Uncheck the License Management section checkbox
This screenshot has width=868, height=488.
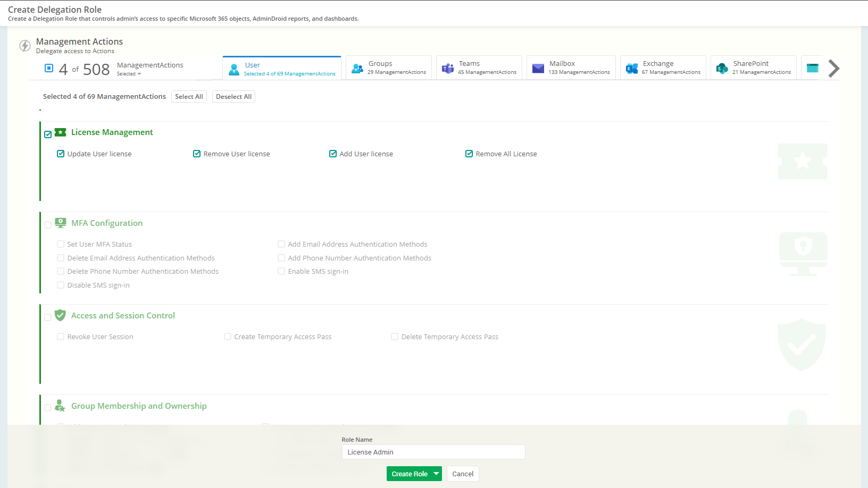pyautogui.click(x=48, y=134)
